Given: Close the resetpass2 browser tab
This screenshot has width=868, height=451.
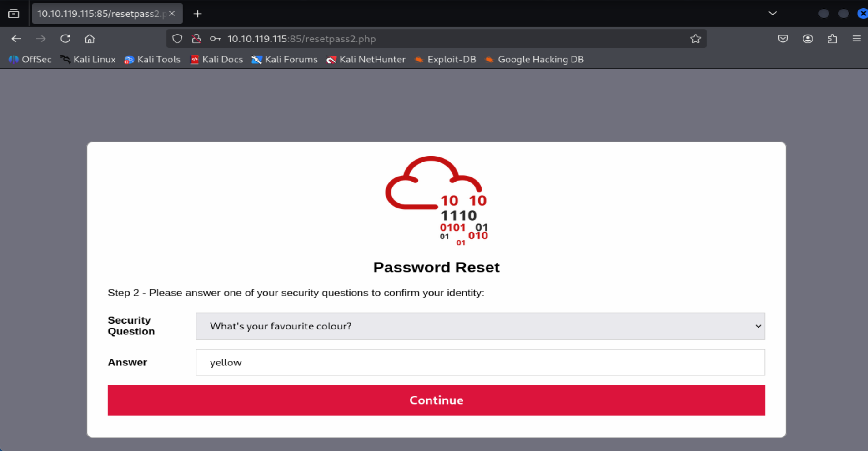Looking at the screenshot, I should coord(172,14).
